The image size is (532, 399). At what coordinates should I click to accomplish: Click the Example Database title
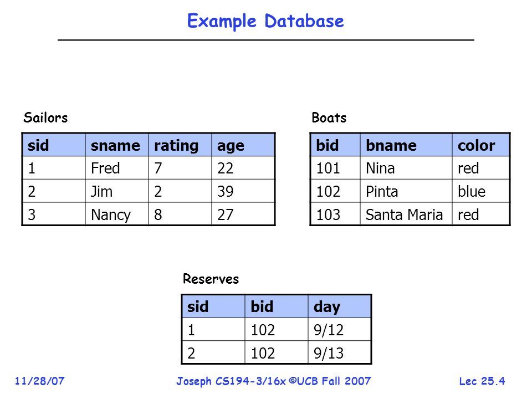click(265, 21)
